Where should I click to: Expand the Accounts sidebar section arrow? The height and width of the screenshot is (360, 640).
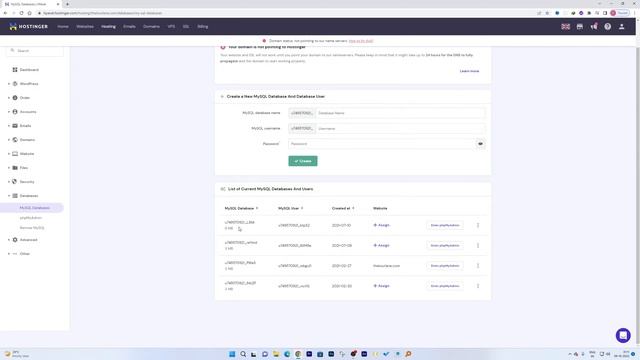point(9,112)
